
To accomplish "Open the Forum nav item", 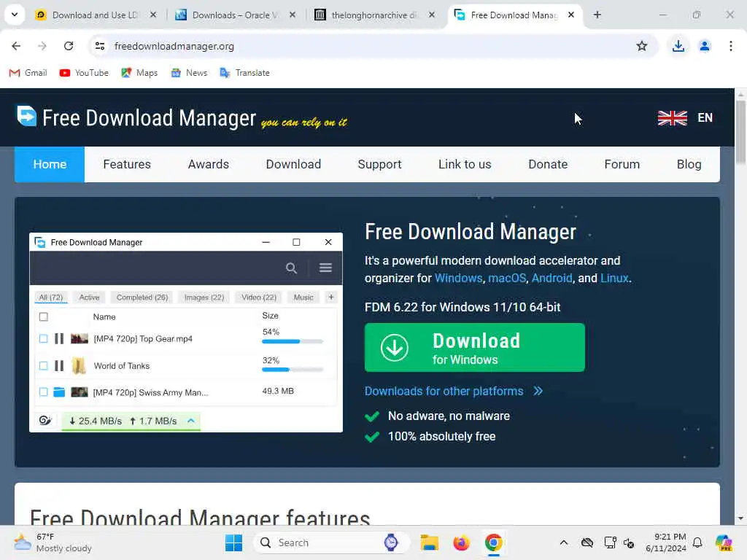I will (x=622, y=164).
